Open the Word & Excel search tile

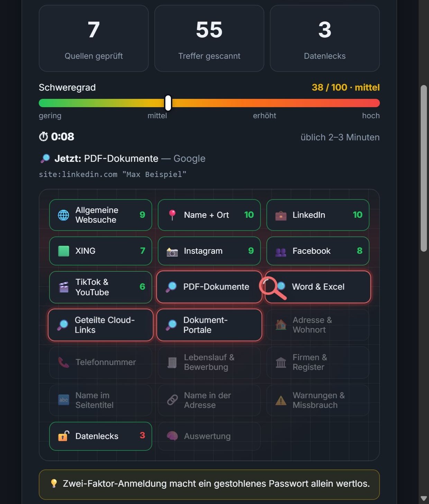[x=318, y=287]
